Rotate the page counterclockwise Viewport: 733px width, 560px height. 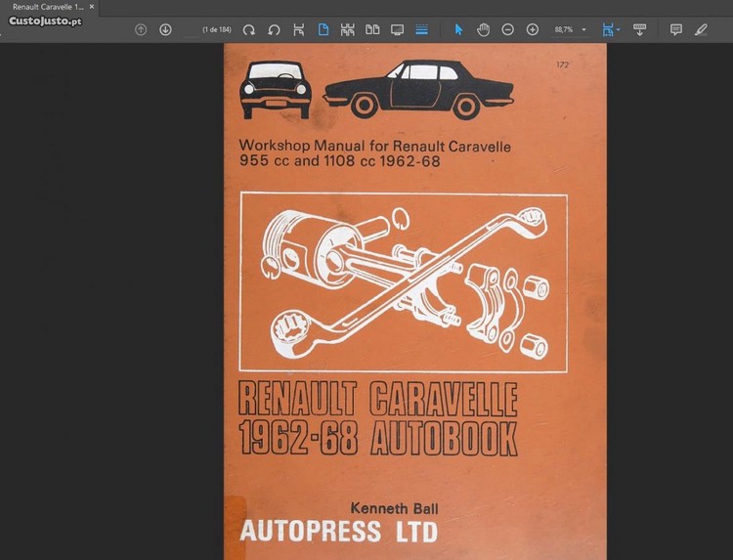pyautogui.click(x=274, y=29)
